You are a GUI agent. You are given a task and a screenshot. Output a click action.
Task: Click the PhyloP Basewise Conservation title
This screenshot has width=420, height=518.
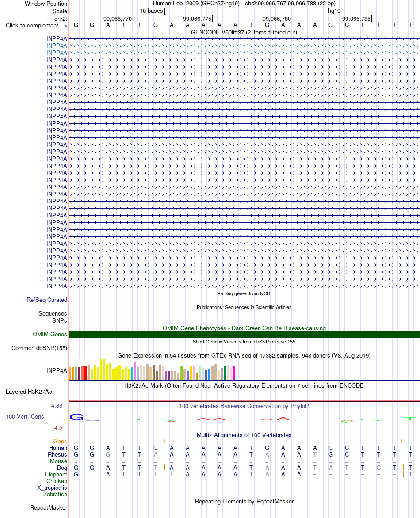(244, 406)
